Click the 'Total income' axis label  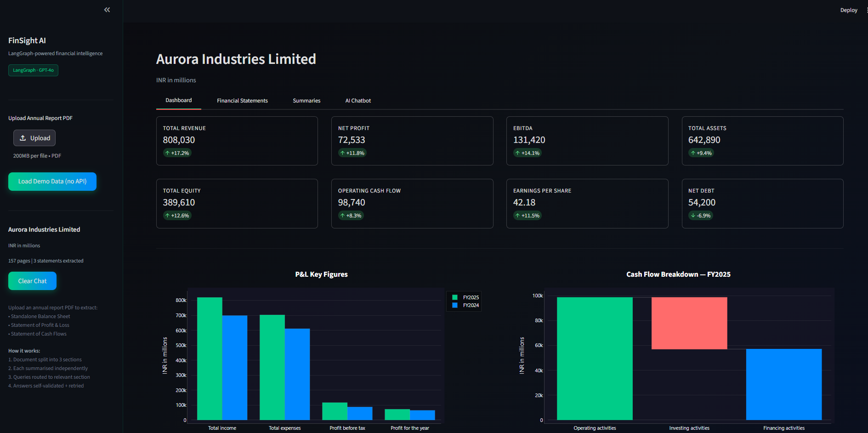[x=222, y=428]
